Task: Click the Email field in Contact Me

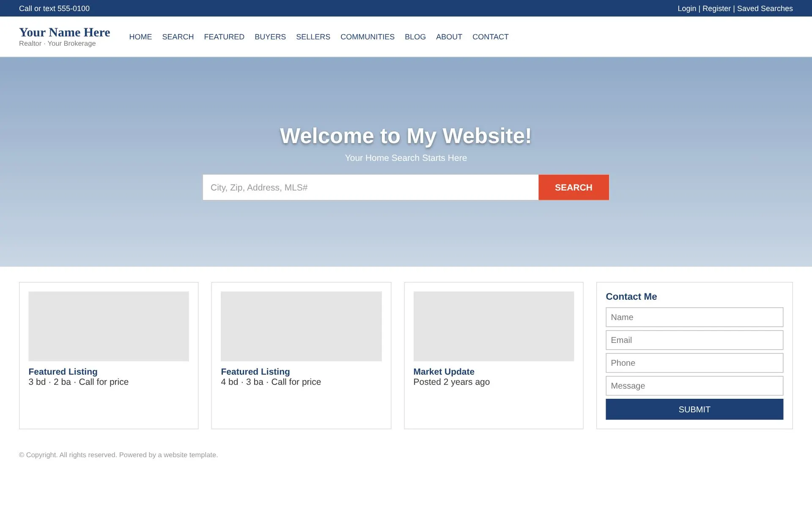Action: click(694, 340)
